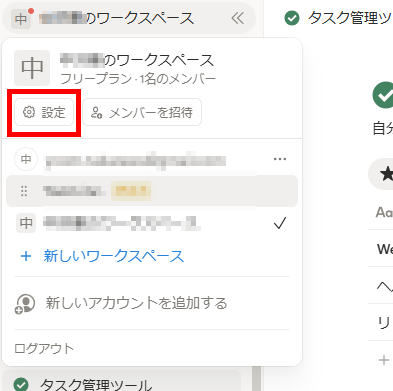Grab the six-dot handle on highlighted workspace row
This screenshot has width=393, height=391.
point(24,191)
